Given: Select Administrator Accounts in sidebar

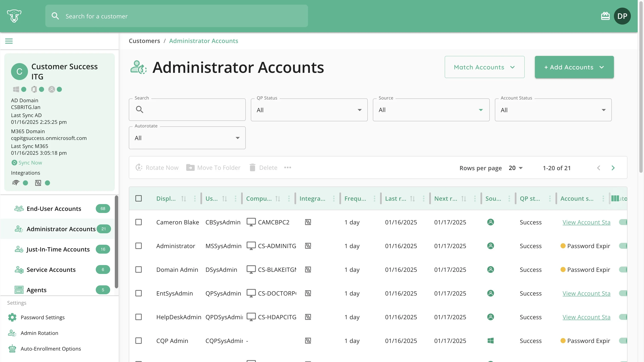Looking at the screenshot, I should (x=60, y=229).
